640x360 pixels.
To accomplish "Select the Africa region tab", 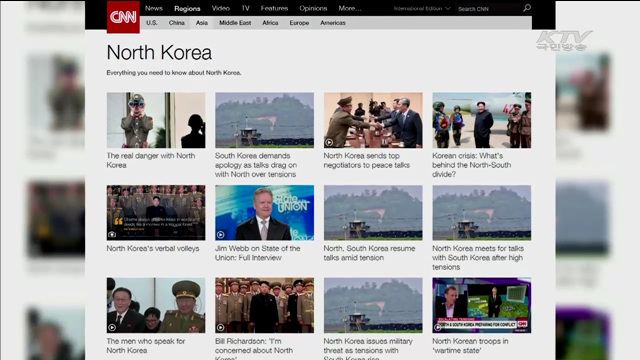I will point(270,23).
